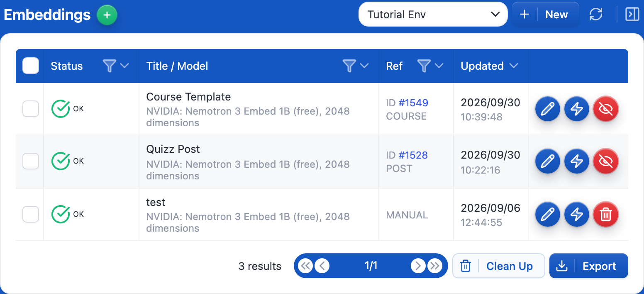Select the test title text

coord(156,202)
